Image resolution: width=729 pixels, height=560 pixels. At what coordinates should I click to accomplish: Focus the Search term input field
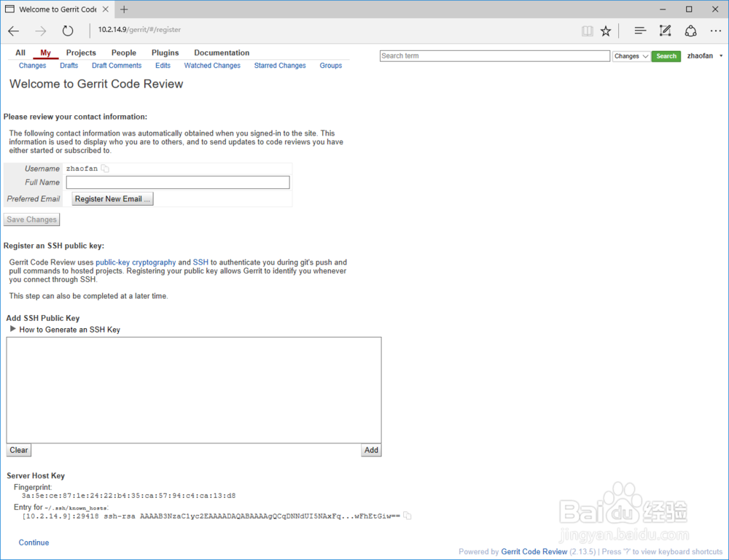(x=495, y=56)
